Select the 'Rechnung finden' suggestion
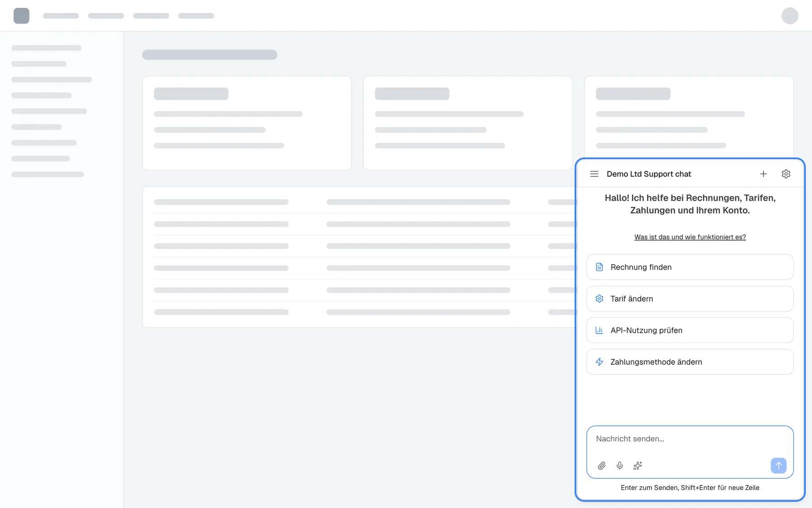Screen dimensions: 812x508 [690, 267]
